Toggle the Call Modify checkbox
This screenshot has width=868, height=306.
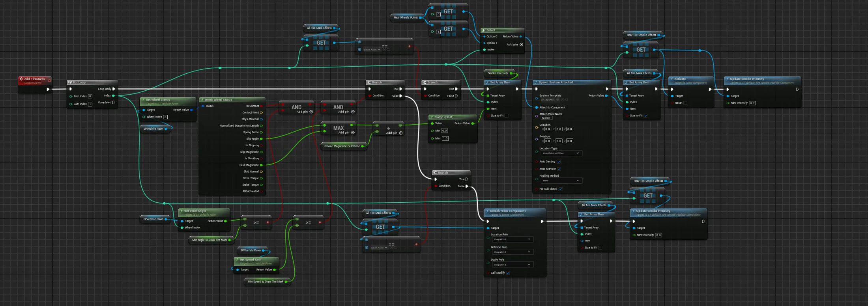(508, 273)
